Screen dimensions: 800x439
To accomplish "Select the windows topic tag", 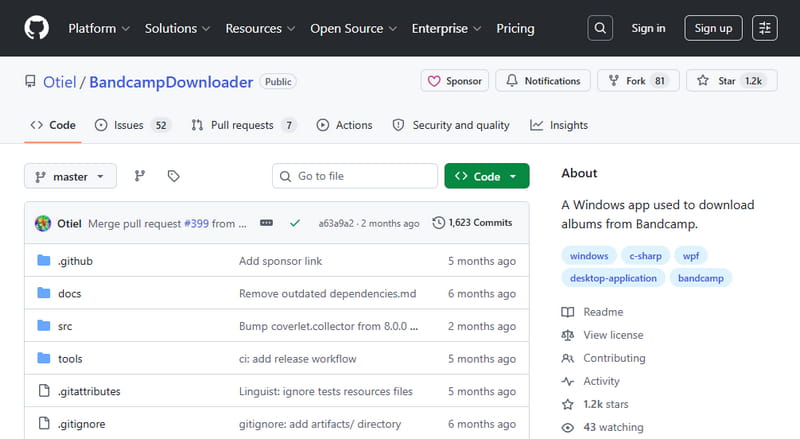I will [589, 256].
